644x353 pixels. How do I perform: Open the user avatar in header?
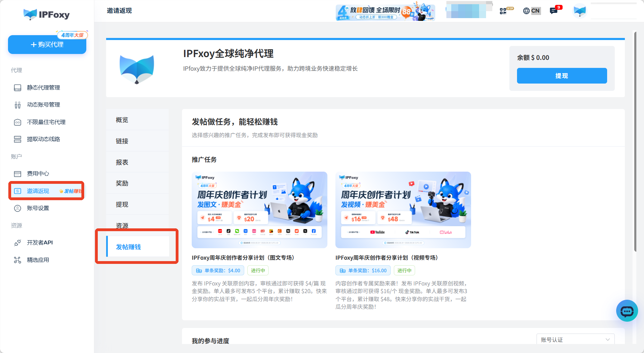pyautogui.click(x=580, y=11)
